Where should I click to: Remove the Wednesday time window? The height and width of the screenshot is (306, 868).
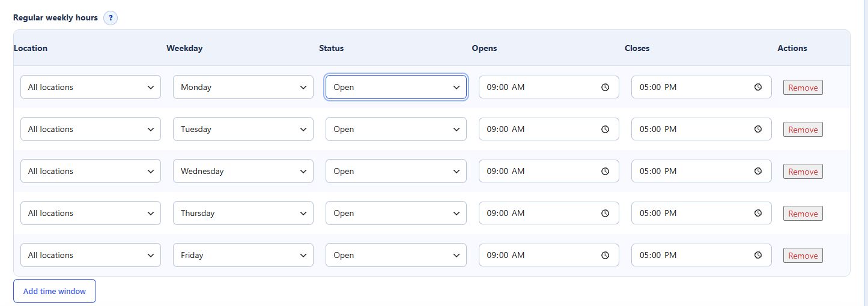point(803,172)
